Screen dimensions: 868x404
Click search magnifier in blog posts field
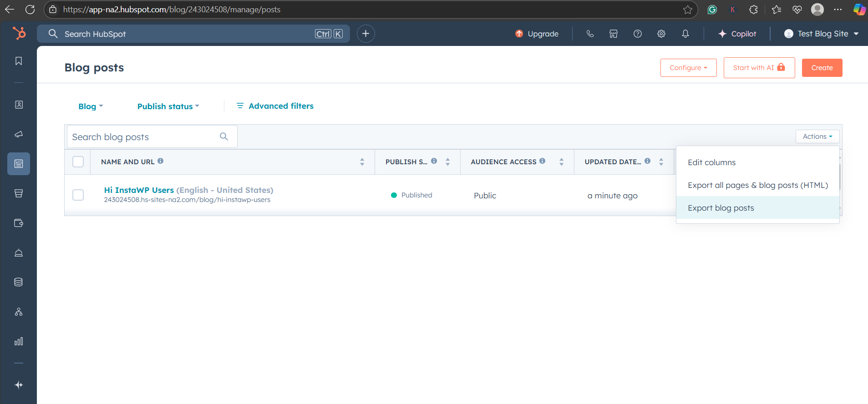224,136
